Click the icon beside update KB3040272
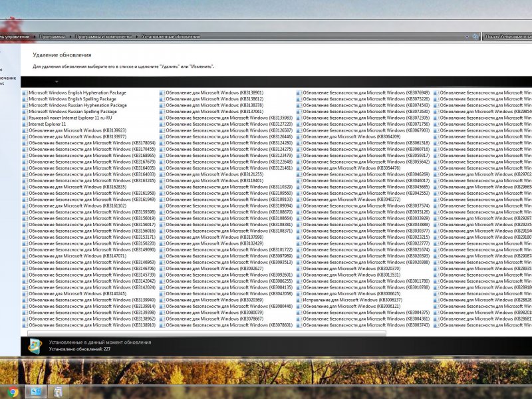 click(x=299, y=199)
